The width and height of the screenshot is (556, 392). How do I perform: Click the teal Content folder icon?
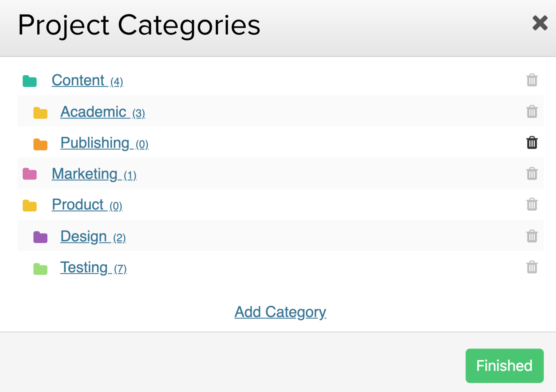[x=30, y=81]
